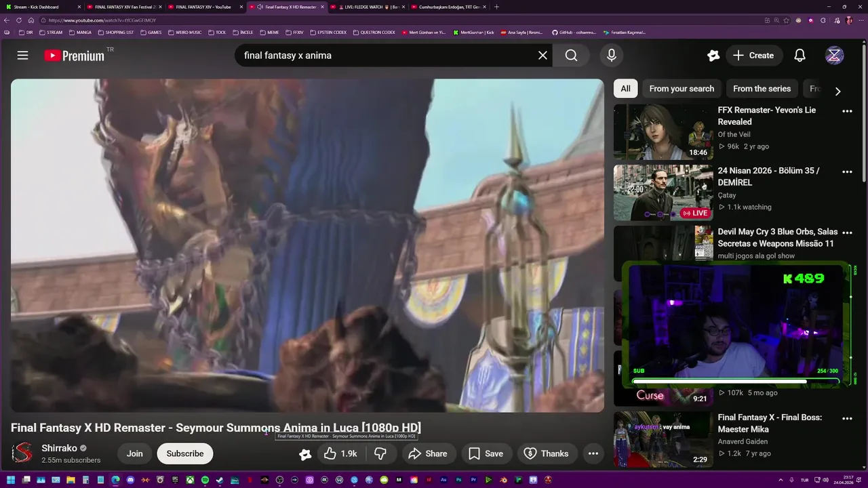The width and height of the screenshot is (868, 488).
Task: Open the MANGA bookmarks folder
Action: (80, 32)
